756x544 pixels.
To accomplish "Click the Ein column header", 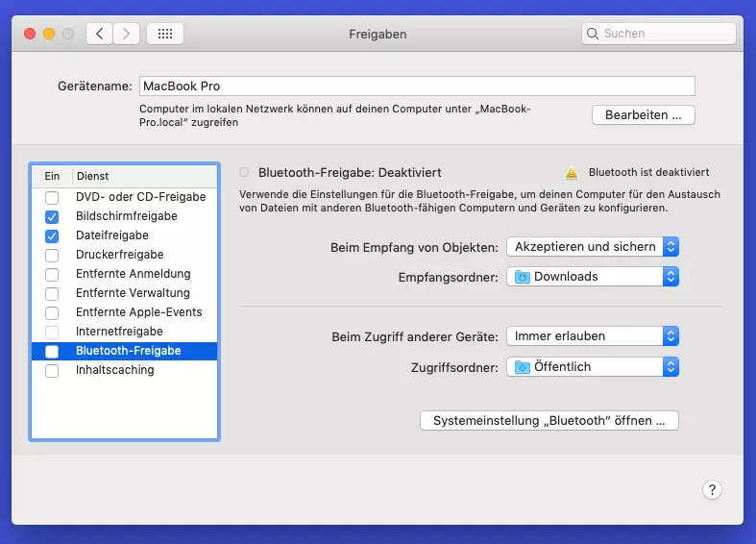I will [52, 176].
